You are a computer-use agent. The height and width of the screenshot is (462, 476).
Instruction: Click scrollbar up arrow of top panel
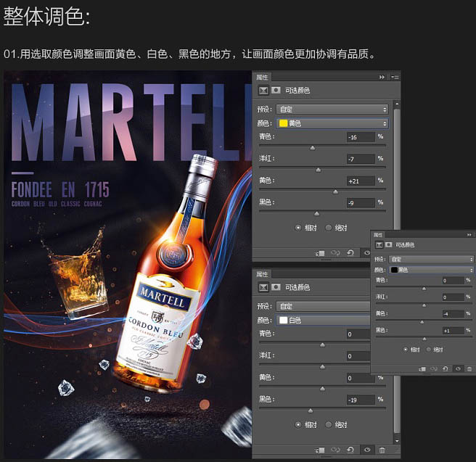[x=397, y=104]
